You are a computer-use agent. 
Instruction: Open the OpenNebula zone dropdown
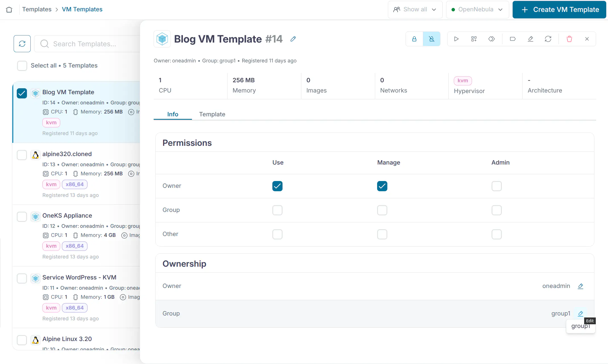[477, 10]
